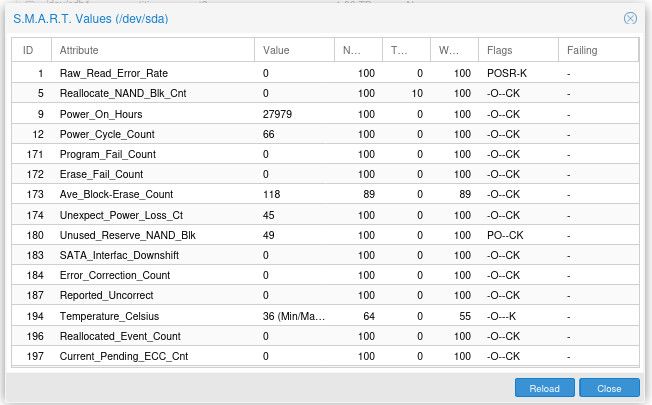Click the value 27979 for Power_On_Hours

point(277,114)
